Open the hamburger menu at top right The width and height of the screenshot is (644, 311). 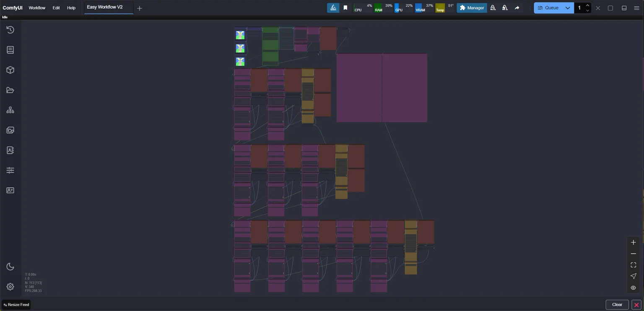636,8
